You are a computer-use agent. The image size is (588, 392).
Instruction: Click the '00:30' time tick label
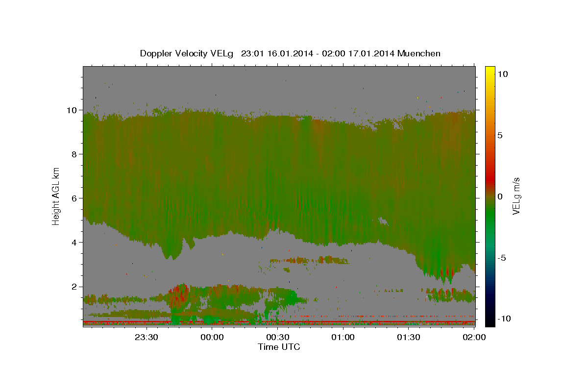pyautogui.click(x=278, y=337)
